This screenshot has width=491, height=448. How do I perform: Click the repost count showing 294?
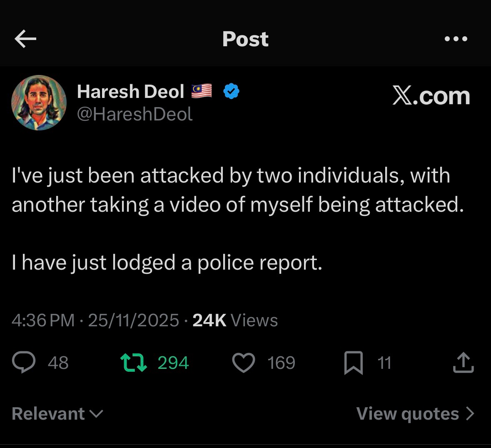[172, 363]
